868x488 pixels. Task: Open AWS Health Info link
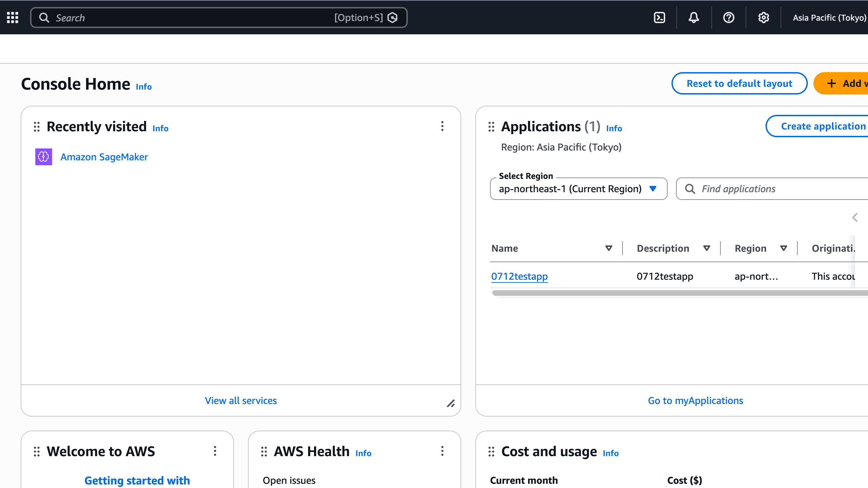click(x=363, y=453)
